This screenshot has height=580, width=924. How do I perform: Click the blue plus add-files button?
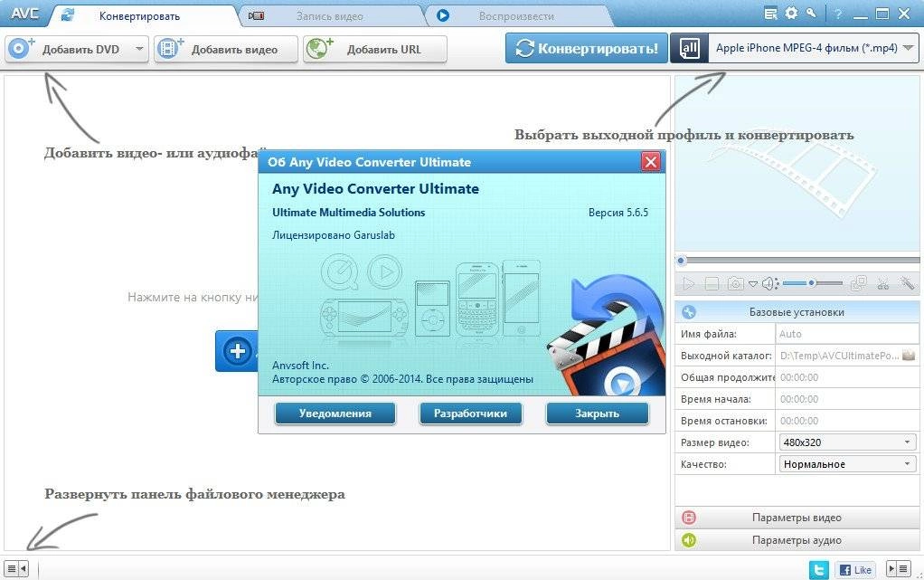(237, 351)
